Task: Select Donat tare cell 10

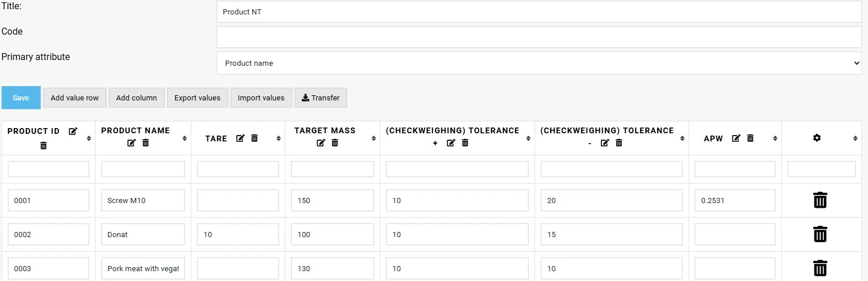Action: pos(238,234)
